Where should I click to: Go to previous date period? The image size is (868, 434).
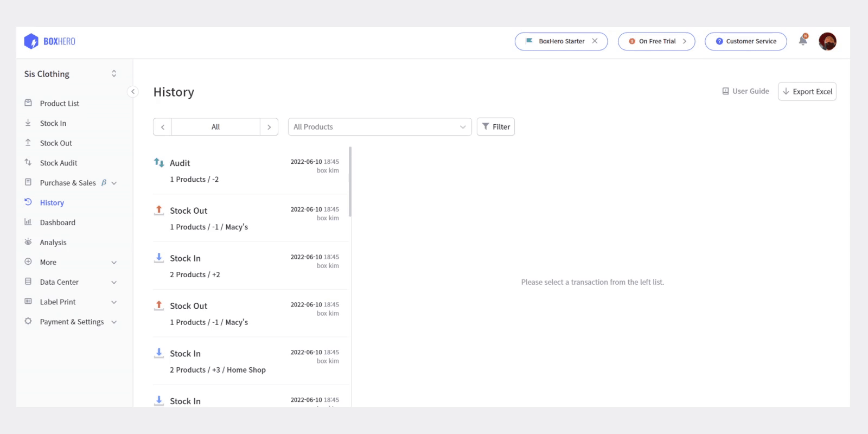click(162, 127)
